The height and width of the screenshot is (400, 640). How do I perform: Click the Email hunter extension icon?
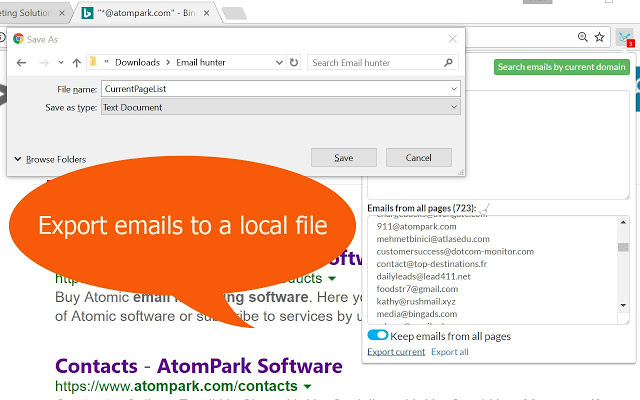[625, 38]
